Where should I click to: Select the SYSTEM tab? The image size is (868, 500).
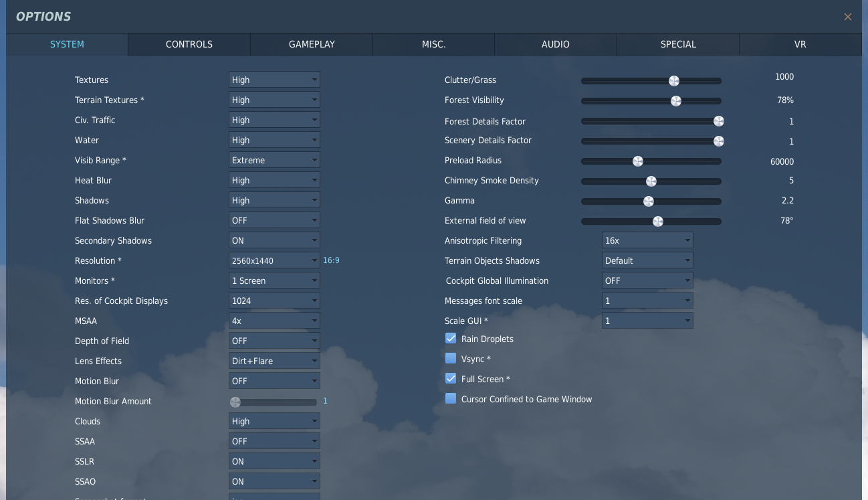[x=67, y=44]
